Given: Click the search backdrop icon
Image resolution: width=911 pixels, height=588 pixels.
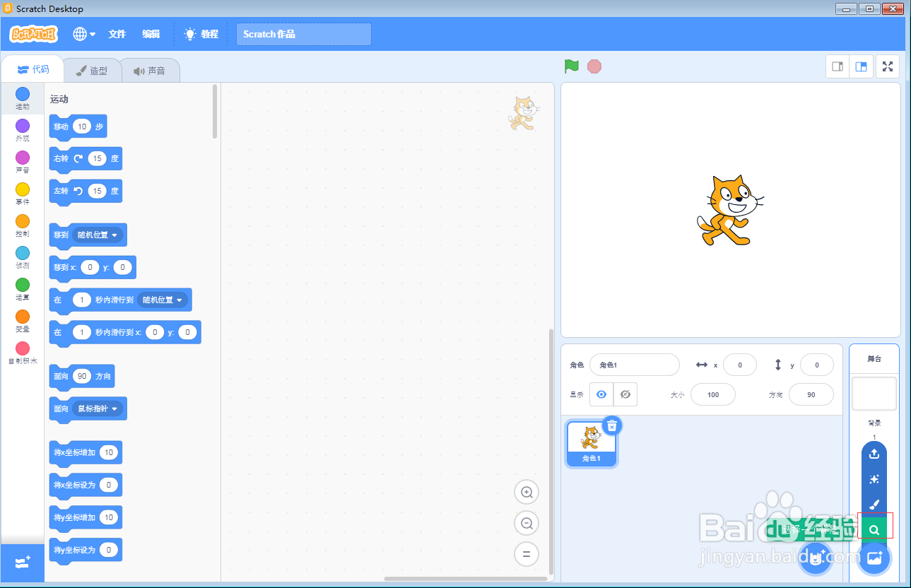Looking at the screenshot, I should coord(874,529).
